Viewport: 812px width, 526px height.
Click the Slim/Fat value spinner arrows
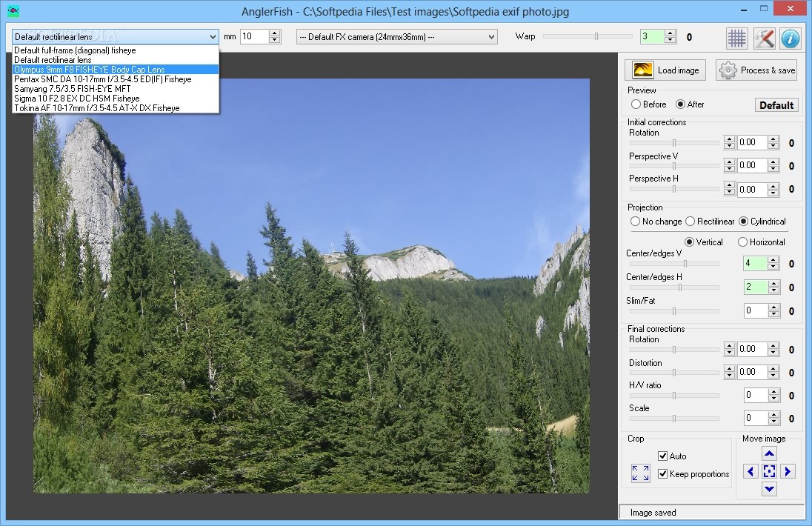tap(773, 310)
